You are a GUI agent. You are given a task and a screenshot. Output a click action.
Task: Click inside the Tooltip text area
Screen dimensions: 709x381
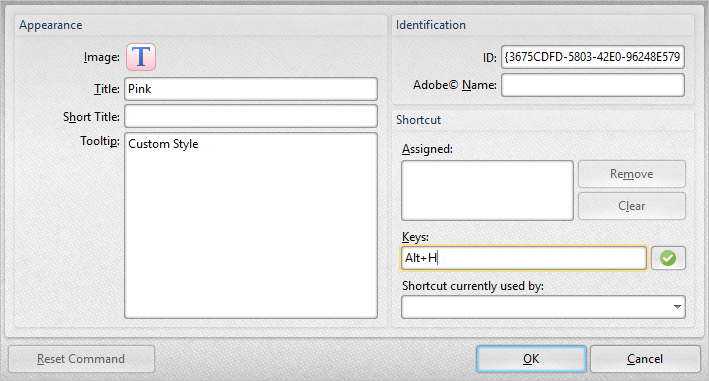tap(251, 226)
